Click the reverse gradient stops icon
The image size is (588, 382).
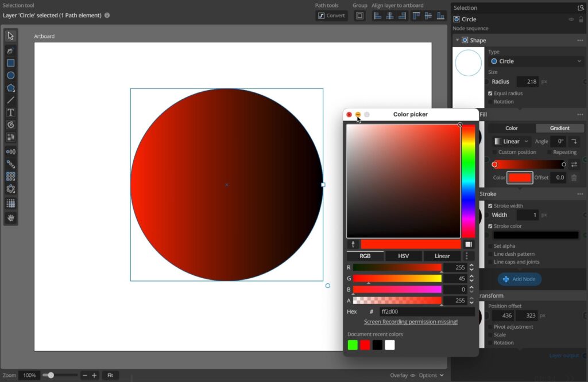tap(574, 165)
